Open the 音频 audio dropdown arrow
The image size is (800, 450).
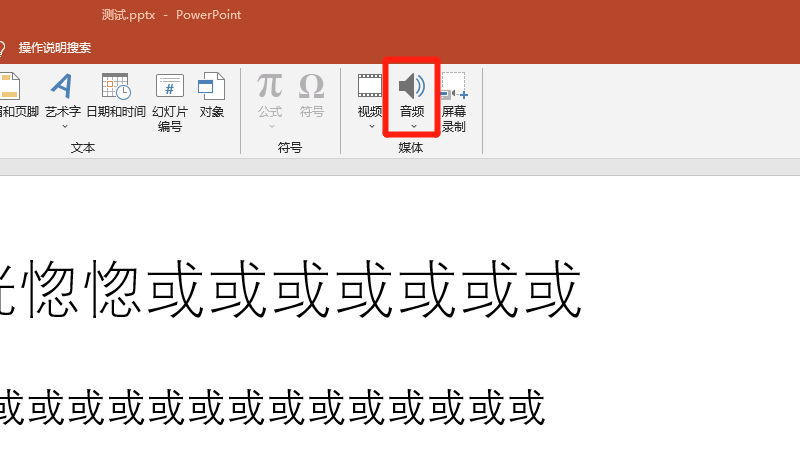pos(412,126)
